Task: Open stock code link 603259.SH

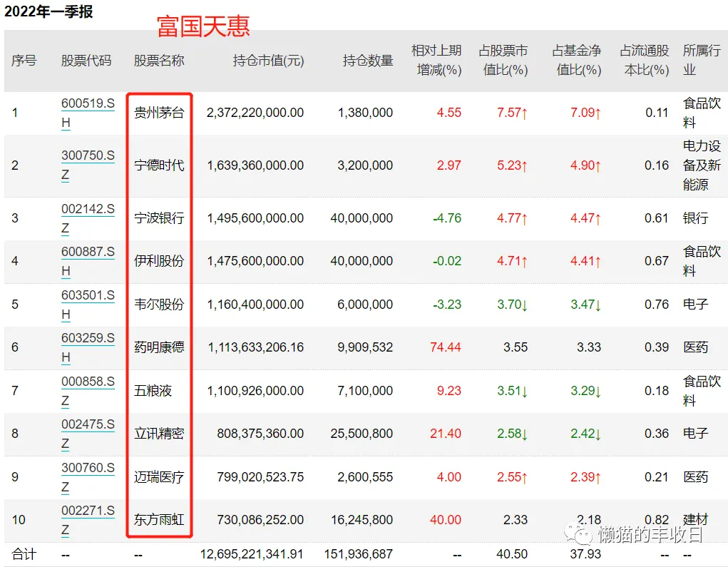Action: coord(88,347)
